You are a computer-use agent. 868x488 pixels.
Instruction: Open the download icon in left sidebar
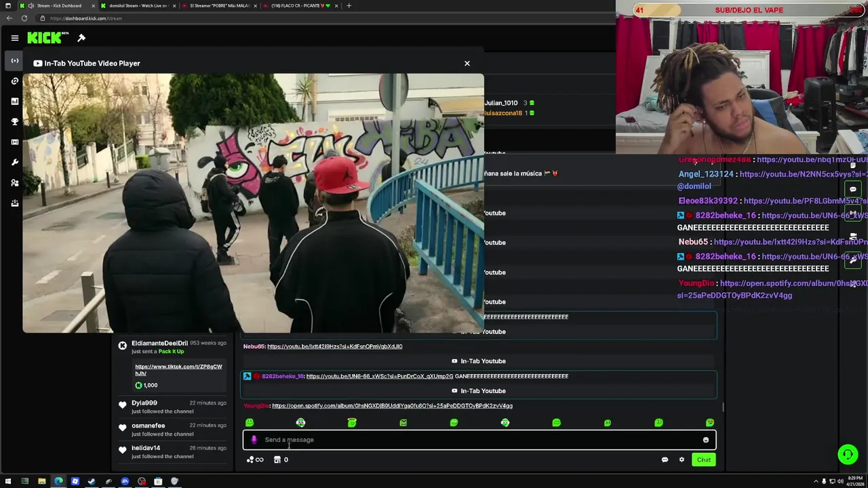(14, 203)
